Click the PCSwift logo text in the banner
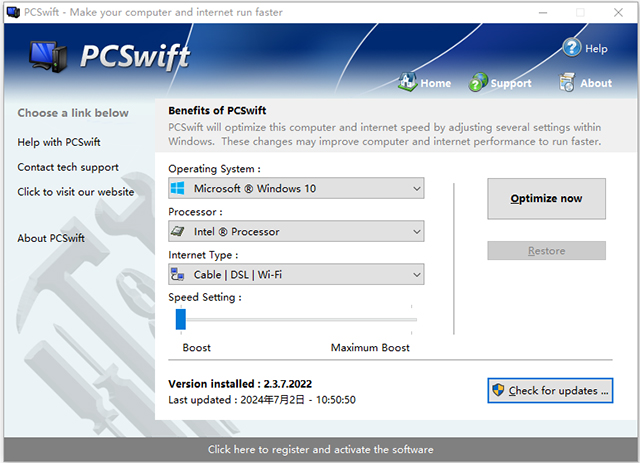640x463 pixels. [135, 56]
